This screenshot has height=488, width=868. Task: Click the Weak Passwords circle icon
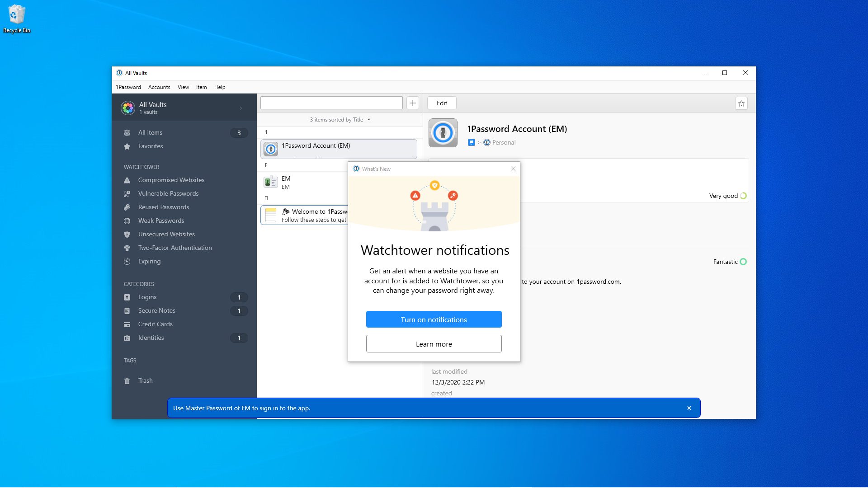127,221
